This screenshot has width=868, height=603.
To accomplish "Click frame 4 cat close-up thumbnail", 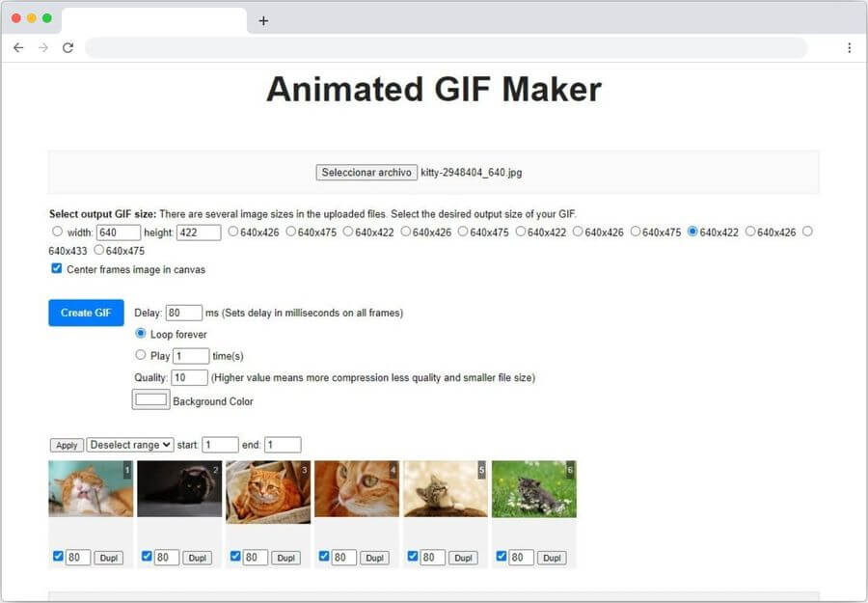I will 357,489.
